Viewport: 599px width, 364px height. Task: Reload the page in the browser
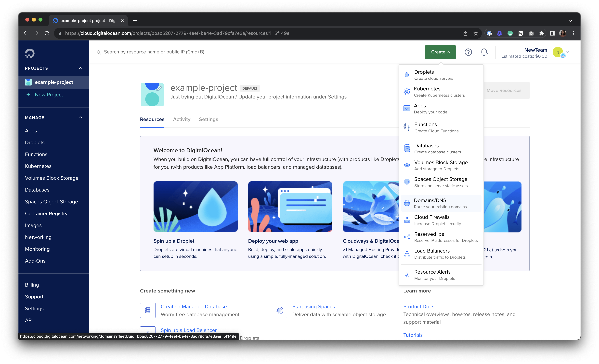click(x=47, y=33)
